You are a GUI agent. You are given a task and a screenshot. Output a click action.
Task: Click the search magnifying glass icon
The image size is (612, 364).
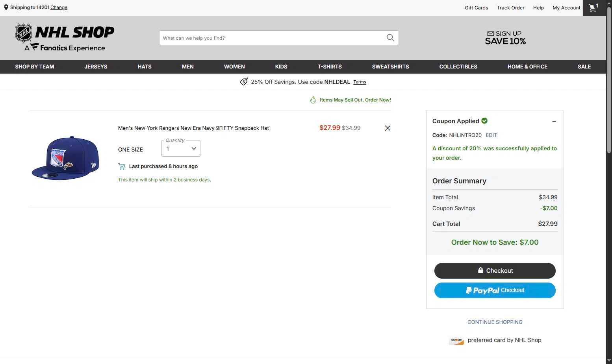click(390, 38)
